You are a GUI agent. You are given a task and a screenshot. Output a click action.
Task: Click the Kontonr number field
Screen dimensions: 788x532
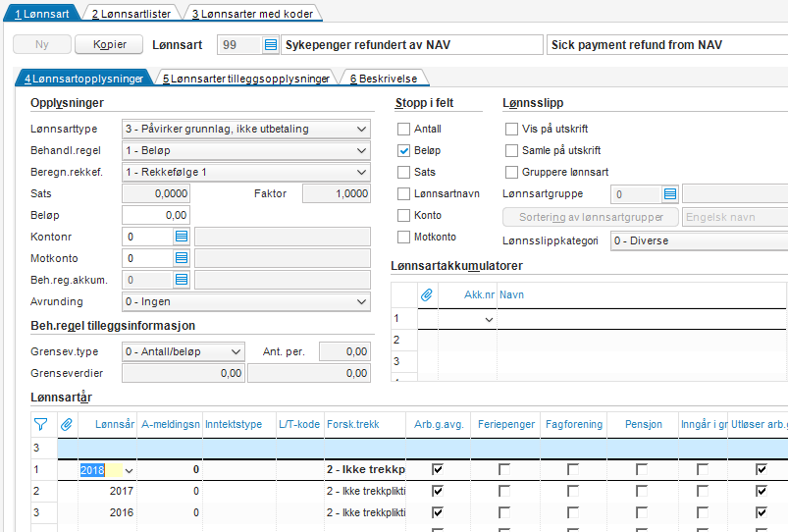click(148, 237)
